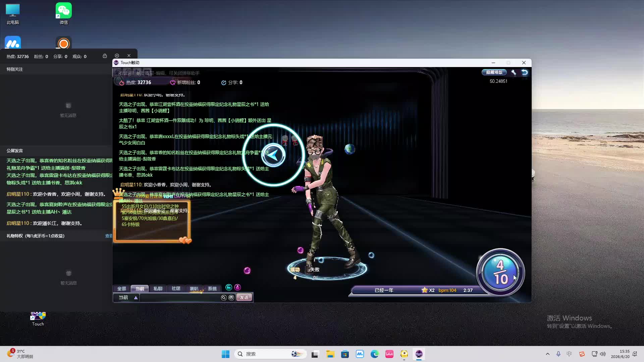This screenshot has height=362, width=644.
Task: Click the orange circle desktop icon
Action: click(64, 44)
